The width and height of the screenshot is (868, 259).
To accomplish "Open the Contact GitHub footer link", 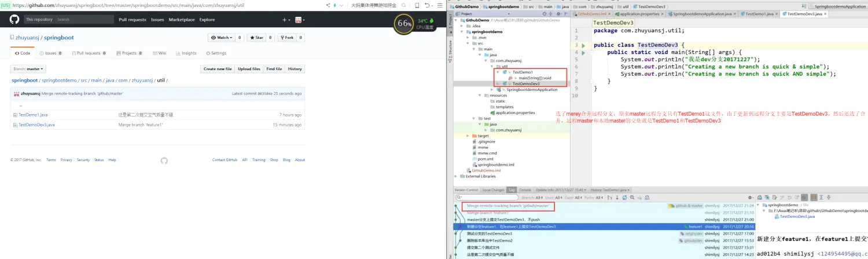I will 225,160.
